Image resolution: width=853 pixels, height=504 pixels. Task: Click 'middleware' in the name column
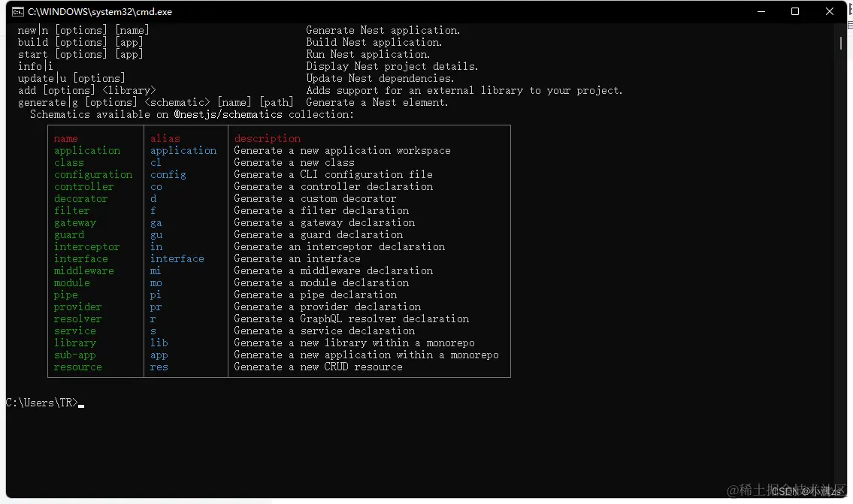[x=83, y=270]
